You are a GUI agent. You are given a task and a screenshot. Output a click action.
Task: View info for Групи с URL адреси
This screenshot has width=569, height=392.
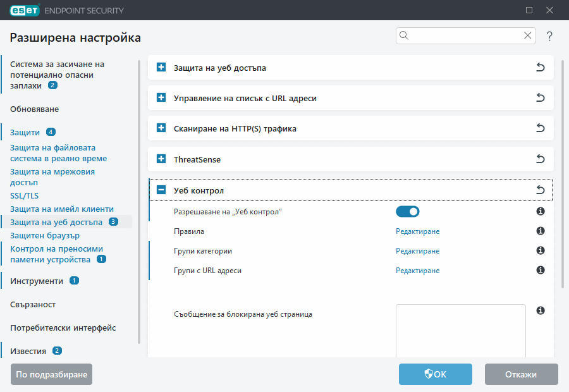coord(541,271)
